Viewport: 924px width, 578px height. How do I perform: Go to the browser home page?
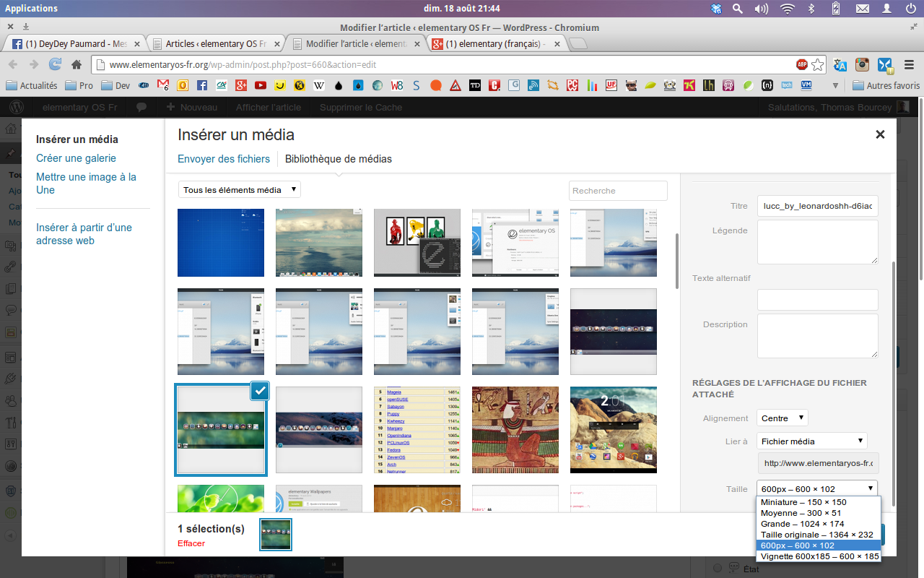pyautogui.click(x=76, y=64)
